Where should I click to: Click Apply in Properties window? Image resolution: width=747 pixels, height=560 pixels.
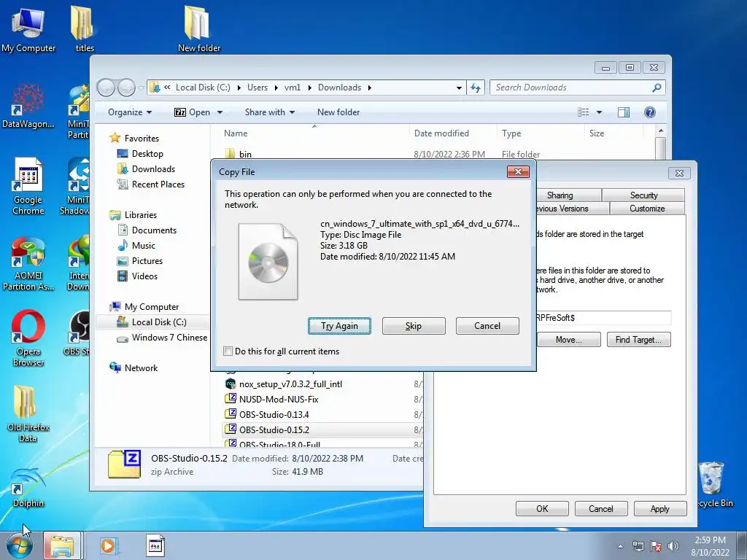click(x=659, y=508)
